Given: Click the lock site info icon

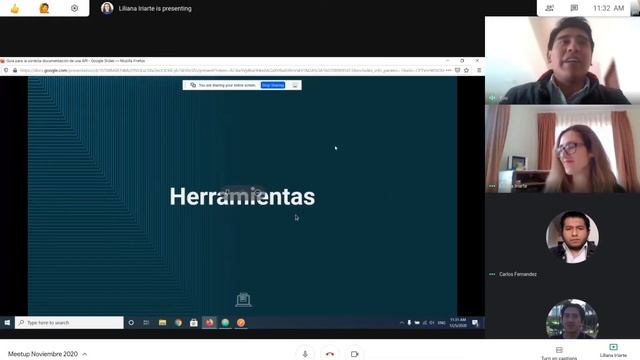Looking at the screenshot, I should (x=15, y=71).
